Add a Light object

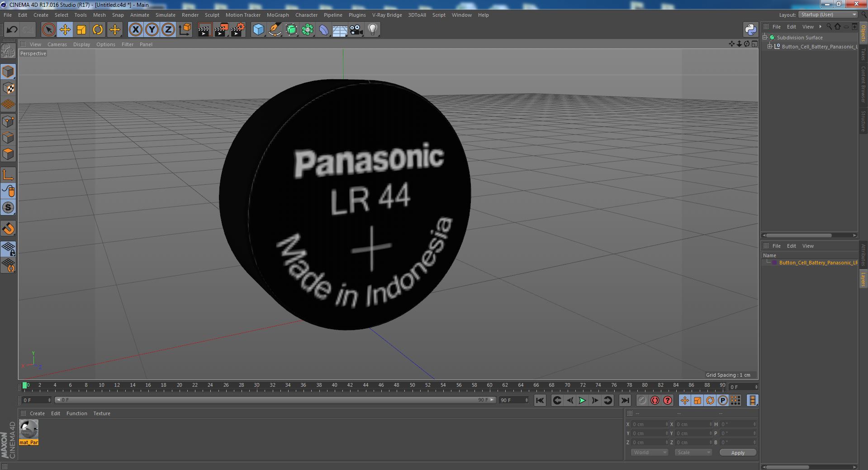click(372, 30)
